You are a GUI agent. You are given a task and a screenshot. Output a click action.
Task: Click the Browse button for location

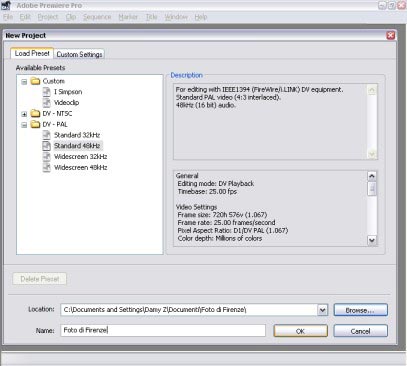click(x=361, y=310)
